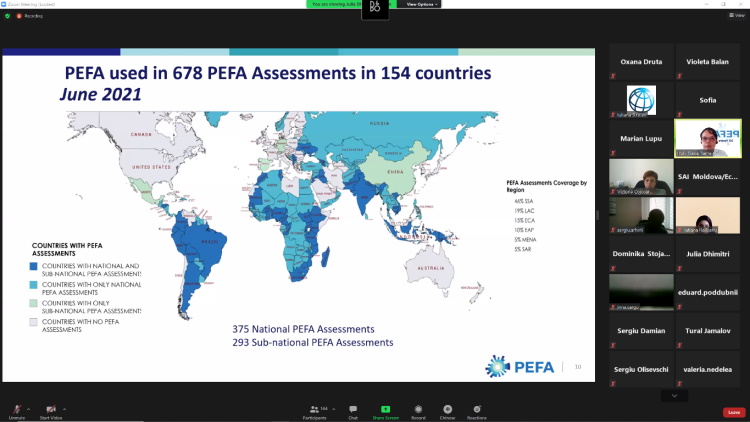Select Violeta Balan's participant tile
This screenshot has height=422, width=750.
[x=707, y=62]
